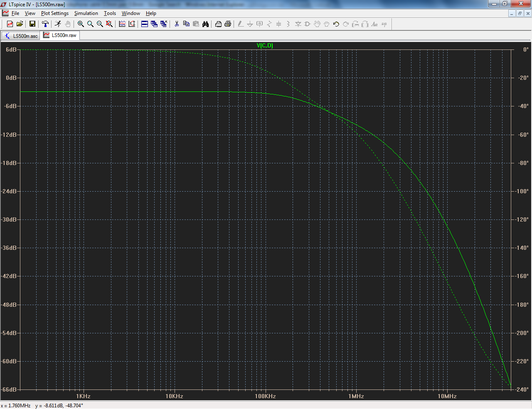532x409 pixels.
Task: Click the -240° phase axis label
Action: coord(522,389)
